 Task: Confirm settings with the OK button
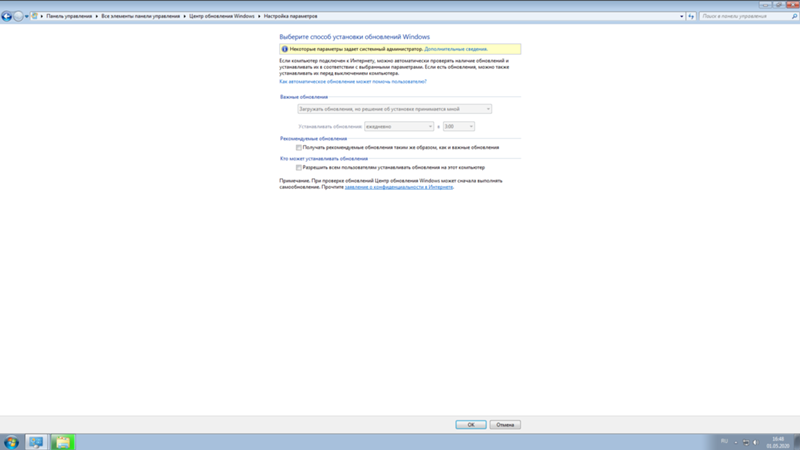[470, 424]
